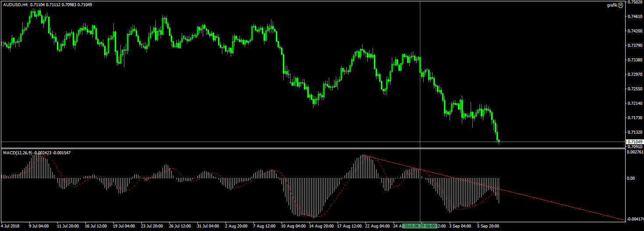Click the 0.72140 price axis label

(634, 103)
